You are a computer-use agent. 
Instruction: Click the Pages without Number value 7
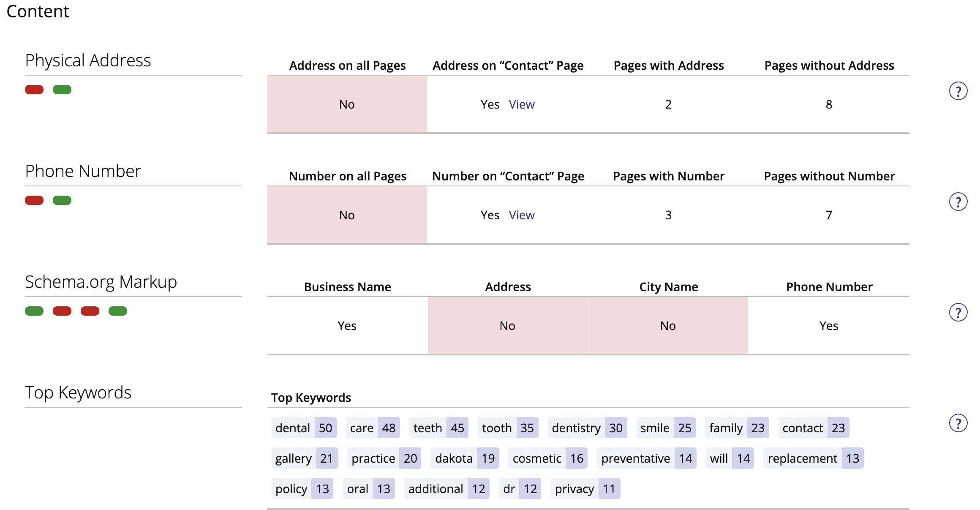pos(829,215)
